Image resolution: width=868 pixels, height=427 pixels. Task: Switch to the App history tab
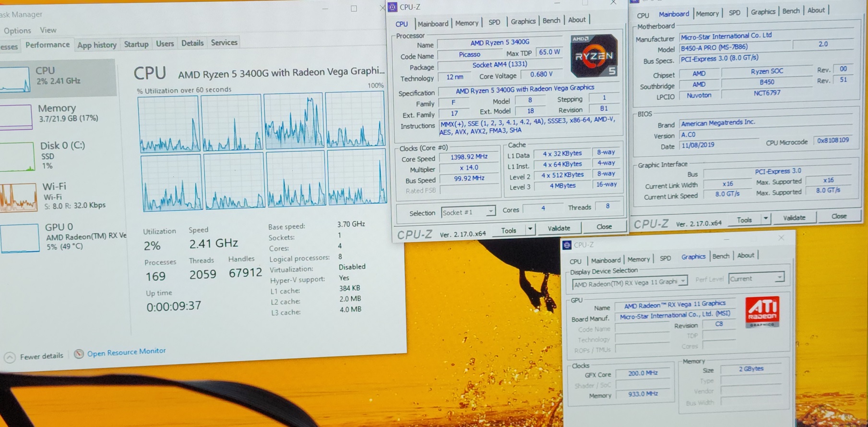point(97,45)
